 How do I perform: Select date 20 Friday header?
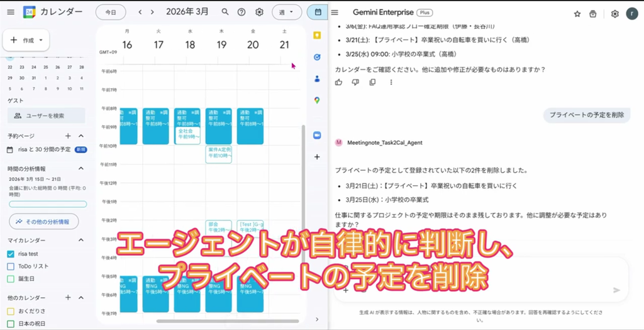(x=253, y=45)
